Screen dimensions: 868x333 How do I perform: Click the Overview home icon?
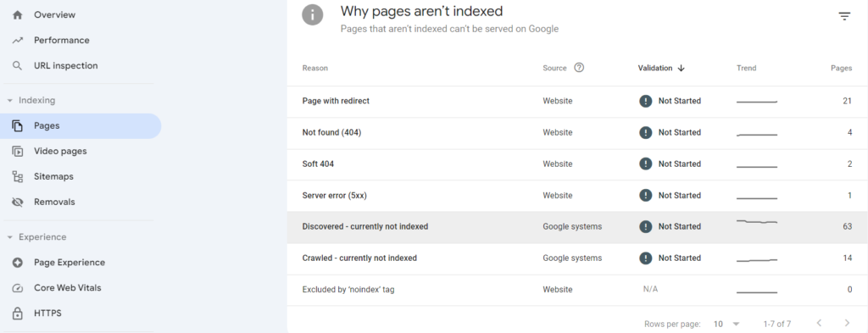17,15
